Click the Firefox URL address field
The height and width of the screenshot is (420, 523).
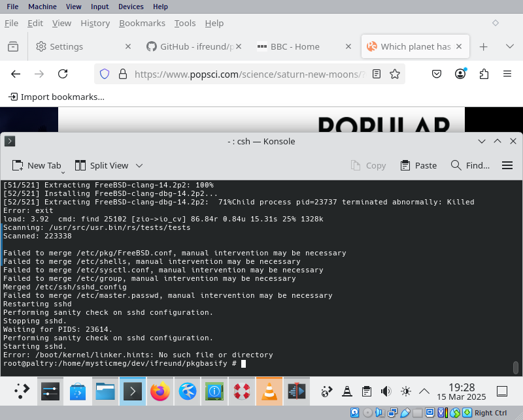(x=248, y=74)
